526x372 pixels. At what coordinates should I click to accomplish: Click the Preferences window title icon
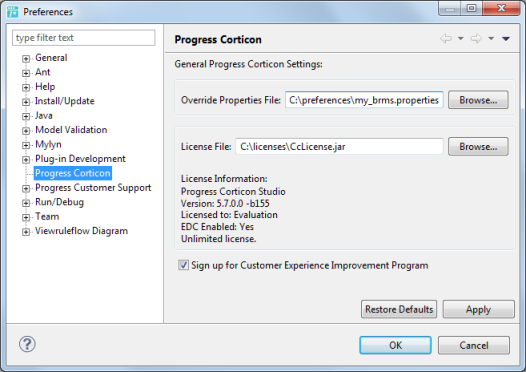click(x=12, y=12)
